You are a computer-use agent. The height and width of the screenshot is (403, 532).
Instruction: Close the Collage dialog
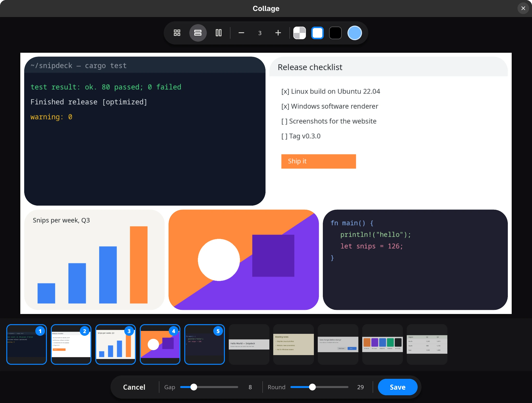click(x=523, y=8)
